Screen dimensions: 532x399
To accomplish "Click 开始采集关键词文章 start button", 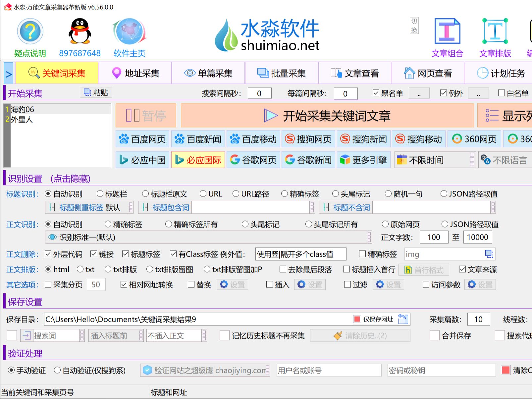I will (327, 116).
